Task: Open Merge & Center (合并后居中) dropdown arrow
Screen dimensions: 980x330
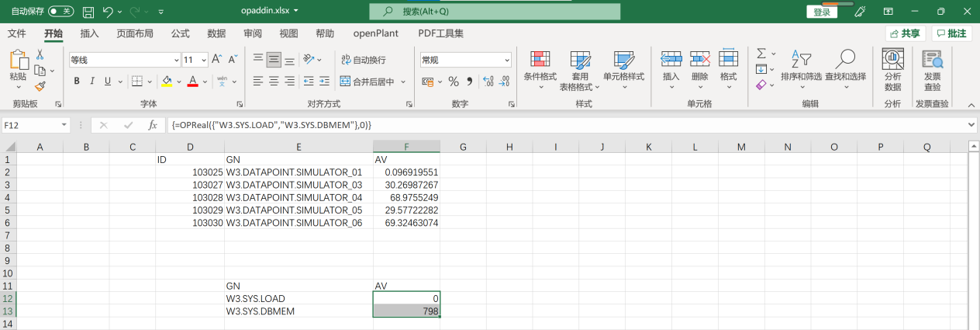Action: coord(404,82)
